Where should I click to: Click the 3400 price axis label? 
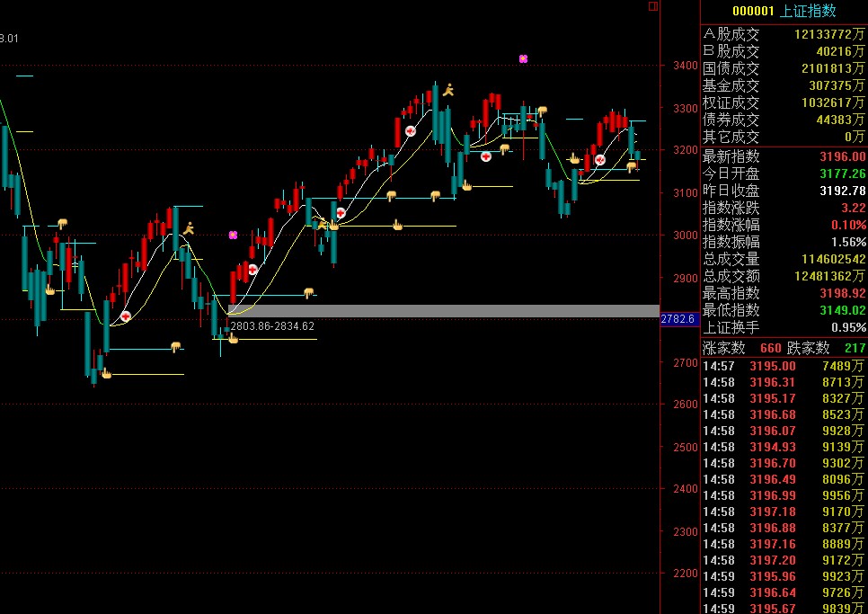(x=686, y=66)
